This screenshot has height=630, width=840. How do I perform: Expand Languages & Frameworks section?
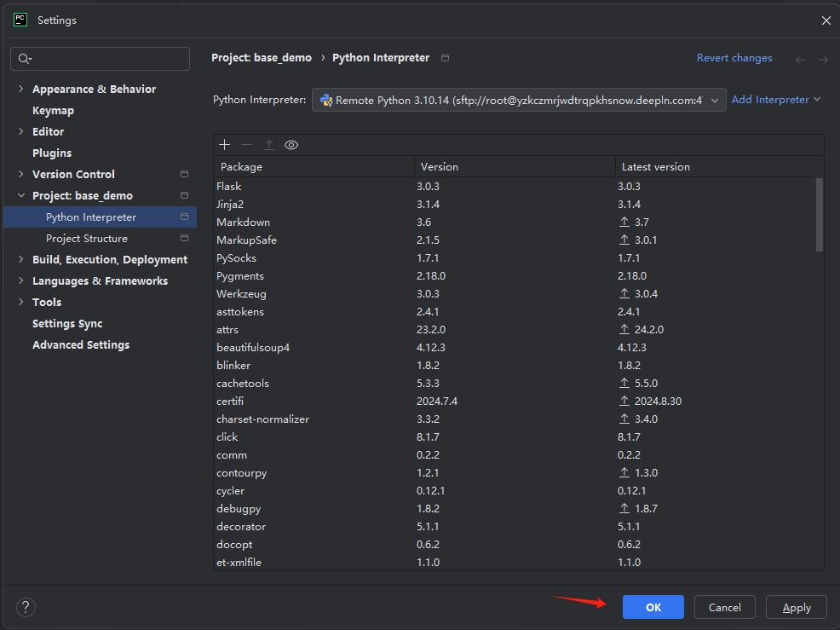pyautogui.click(x=21, y=280)
